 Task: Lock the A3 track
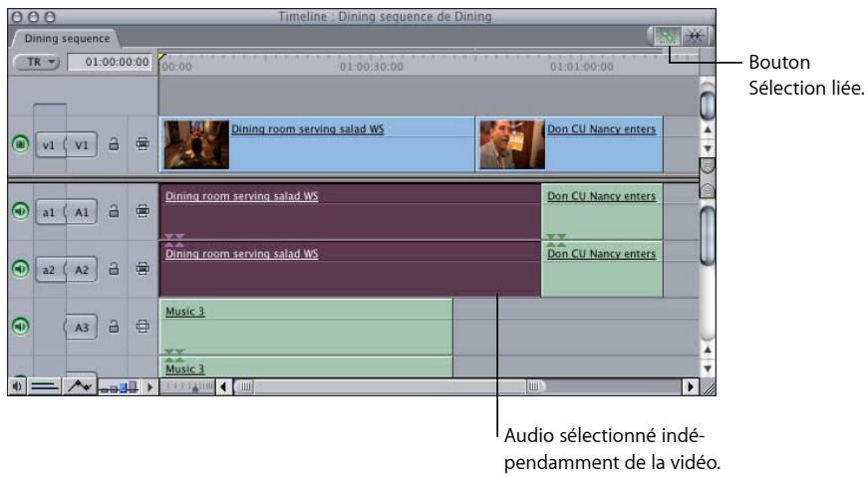[x=114, y=327]
